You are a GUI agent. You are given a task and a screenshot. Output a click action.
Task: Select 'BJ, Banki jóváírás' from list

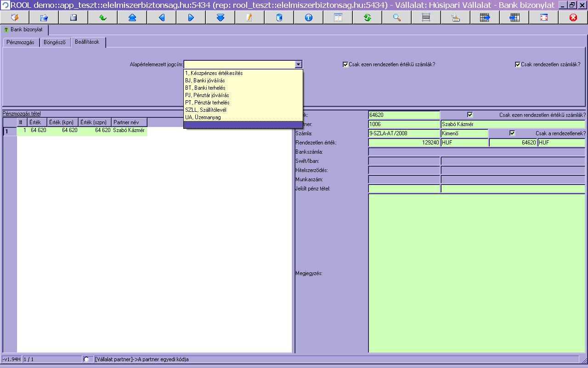pos(205,80)
